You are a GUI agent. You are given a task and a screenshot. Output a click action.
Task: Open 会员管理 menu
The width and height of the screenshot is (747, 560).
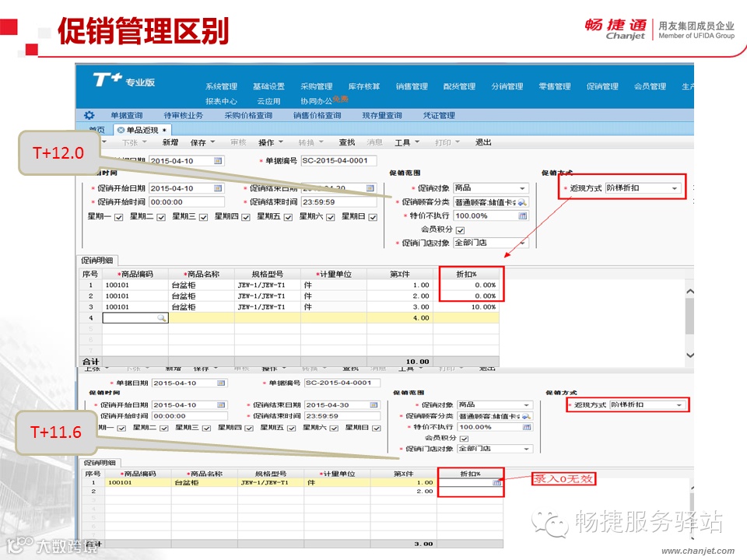[650, 86]
